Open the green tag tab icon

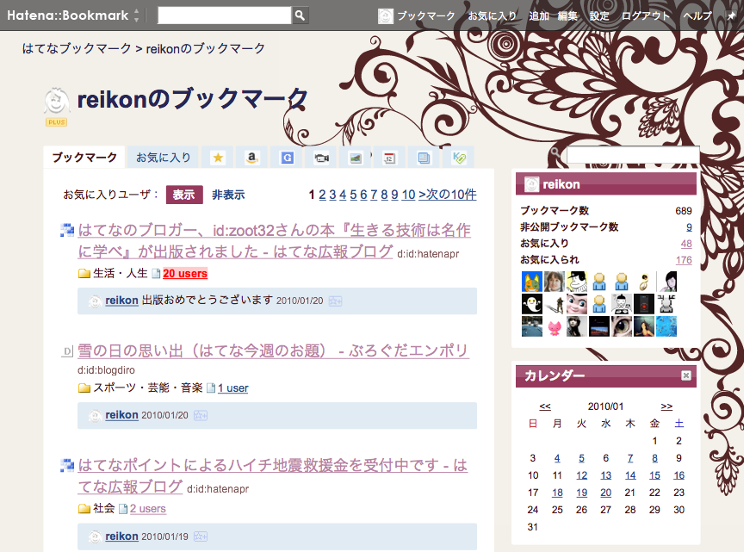[459, 158]
